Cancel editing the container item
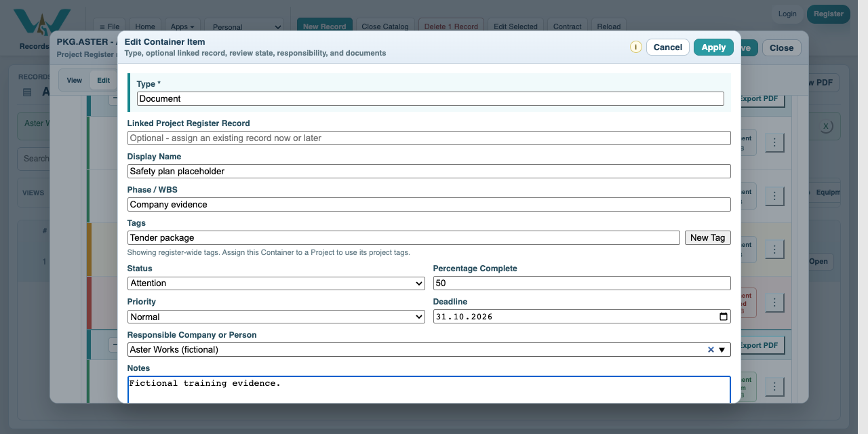This screenshot has height=434, width=868. [x=668, y=47]
